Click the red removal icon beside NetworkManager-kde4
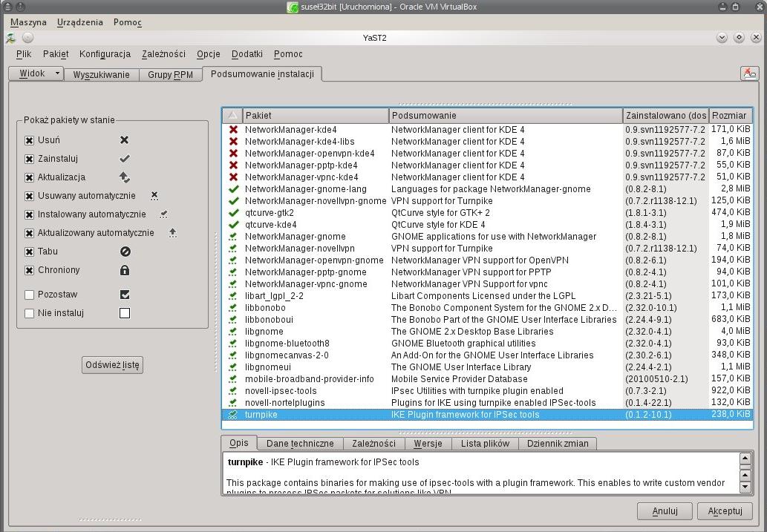767x532 pixels. pyautogui.click(x=232, y=130)
